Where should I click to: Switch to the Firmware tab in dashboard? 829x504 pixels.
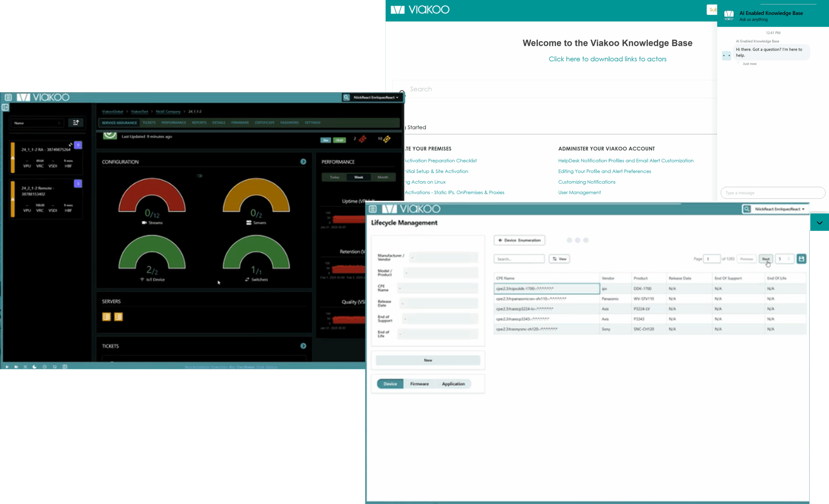(240, 123)
